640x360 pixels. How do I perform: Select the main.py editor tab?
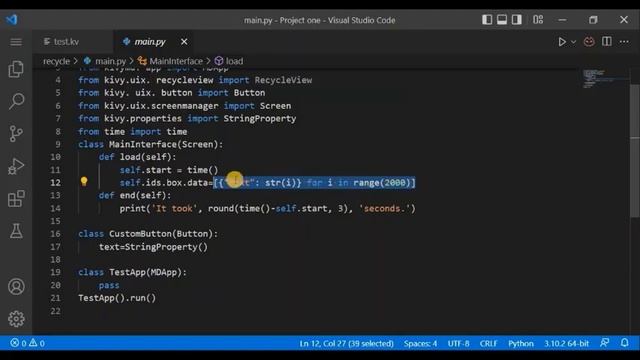tap(150, 42)
